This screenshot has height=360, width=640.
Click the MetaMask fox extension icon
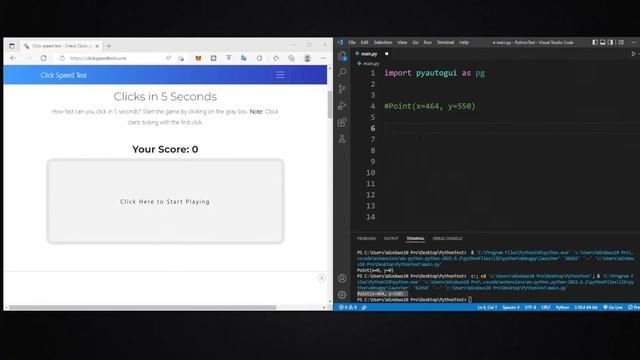198,58
